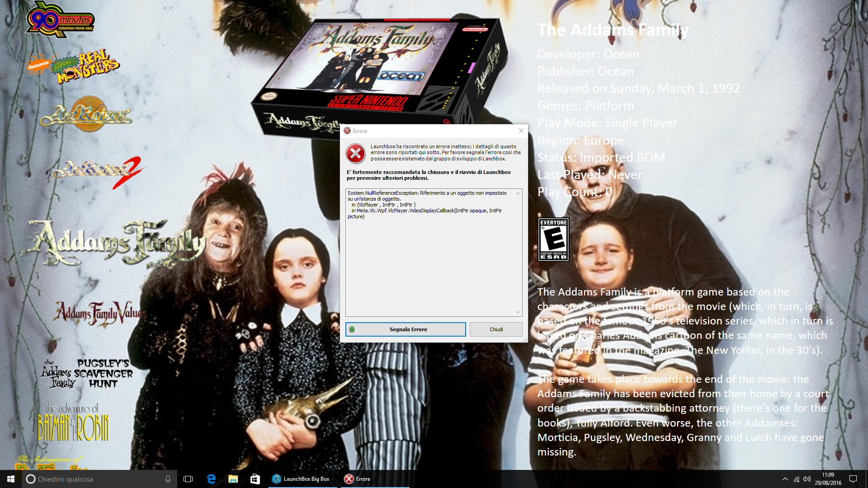This screenshot has height=488, width=868.
Task: Launch Microsoft Edge from the taskbar
Action: pyautogui.click(x=211, y=479)
